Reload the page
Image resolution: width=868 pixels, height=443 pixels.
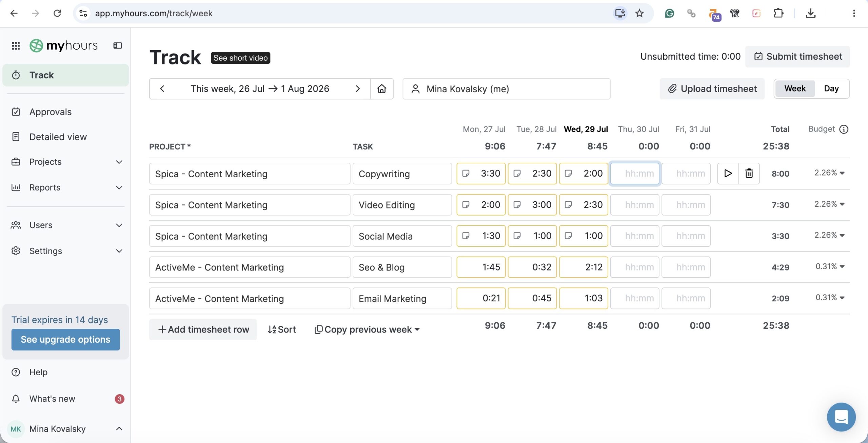coord(57,13)
